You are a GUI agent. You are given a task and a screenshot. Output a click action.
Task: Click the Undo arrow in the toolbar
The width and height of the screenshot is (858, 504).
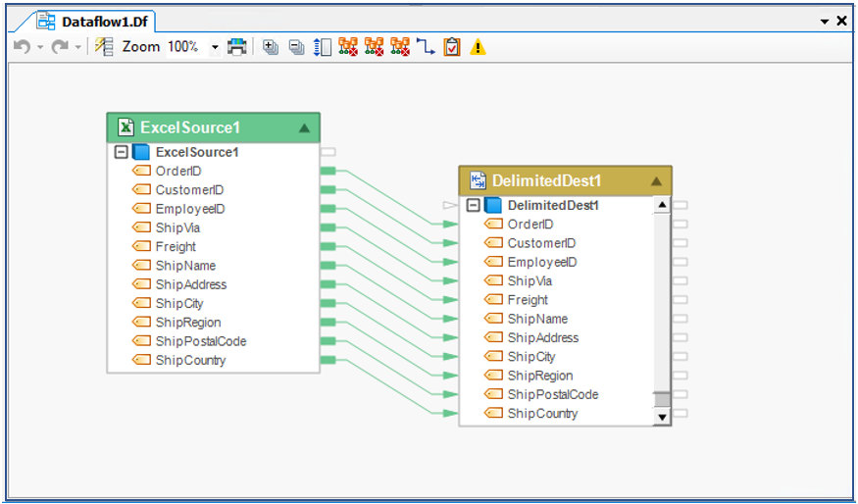coord(21,47)
